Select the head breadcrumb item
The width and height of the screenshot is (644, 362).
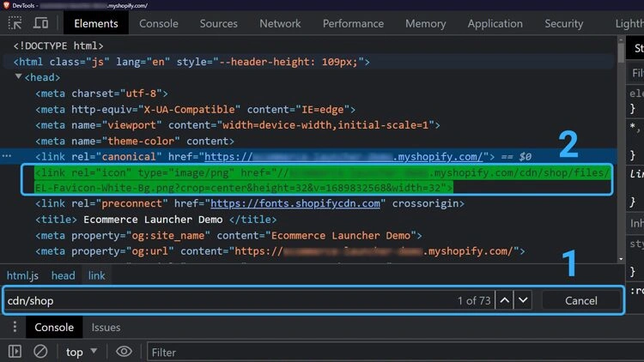pyautogui.click(x=63, y=275)
